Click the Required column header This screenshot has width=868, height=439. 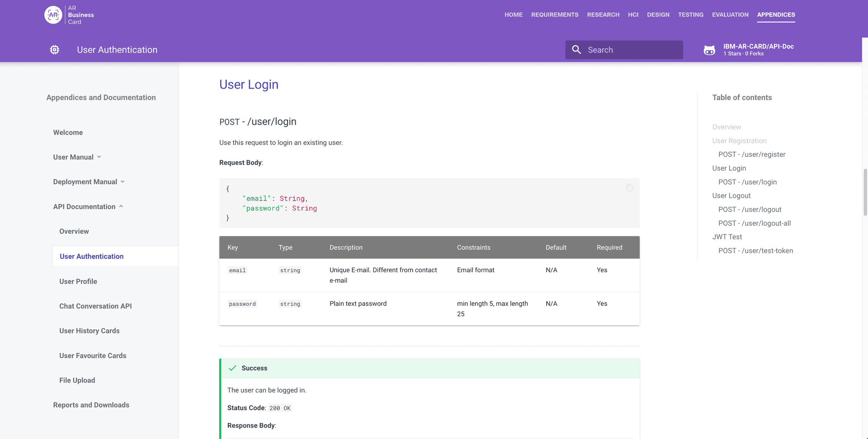coord(609,248)
